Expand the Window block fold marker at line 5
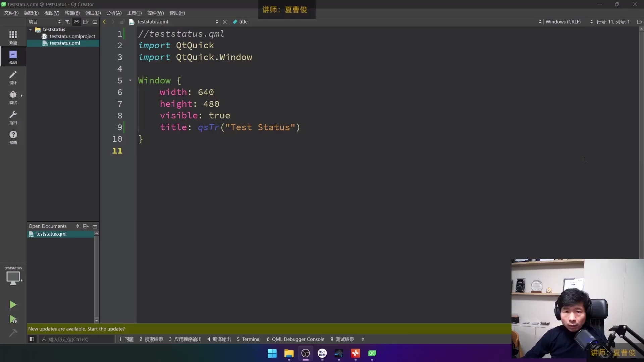Viewport: 644px width, 362px height. pyautogui.click(x=130, y=80)
